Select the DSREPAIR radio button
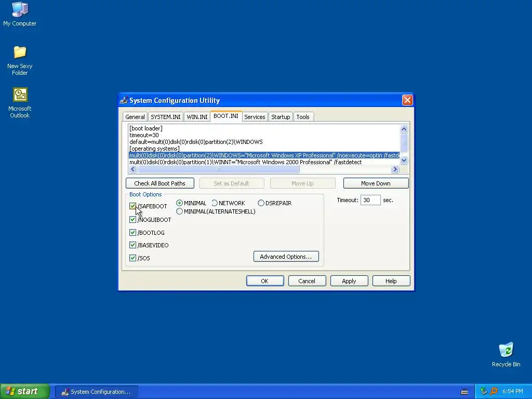 (x=261, y=203)
